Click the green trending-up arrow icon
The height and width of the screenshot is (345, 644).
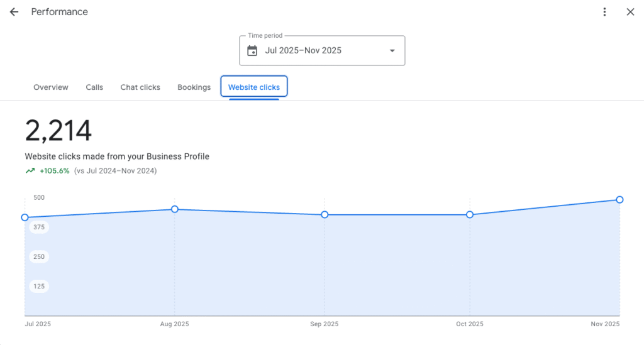30,171
